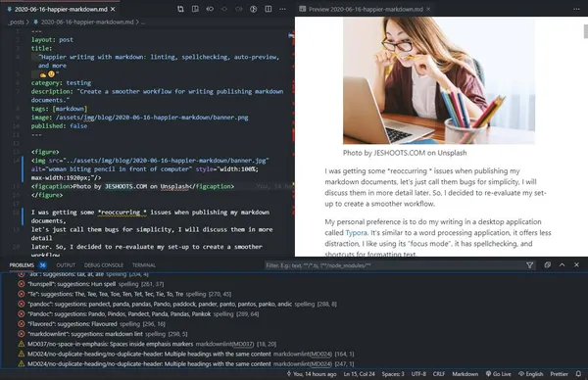Click the preview icon on Preview tab
588x380 pixels.
pyautogui.click(x=302, y=9)
